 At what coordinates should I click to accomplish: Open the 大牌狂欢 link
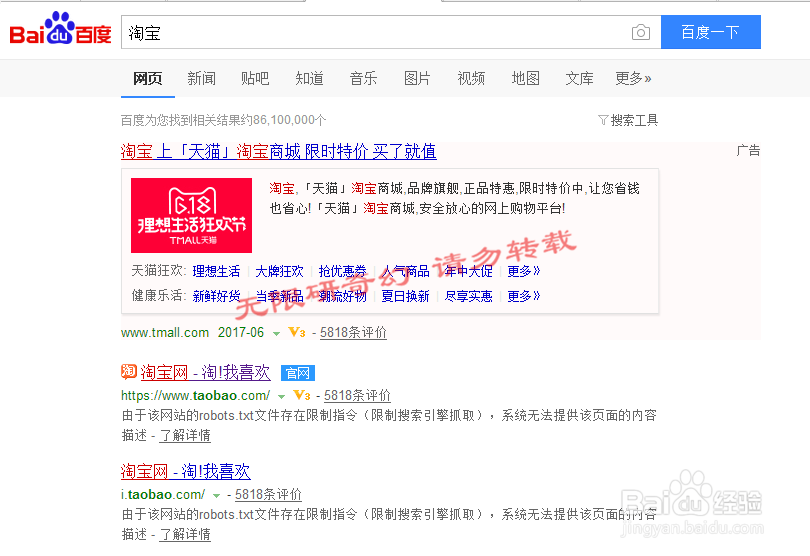point(279,271)
